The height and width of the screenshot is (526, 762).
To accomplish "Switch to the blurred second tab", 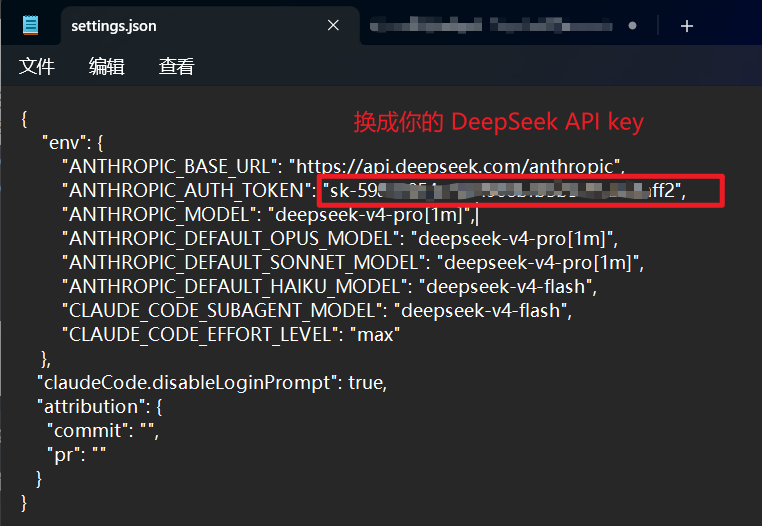I will coord(491,25).
